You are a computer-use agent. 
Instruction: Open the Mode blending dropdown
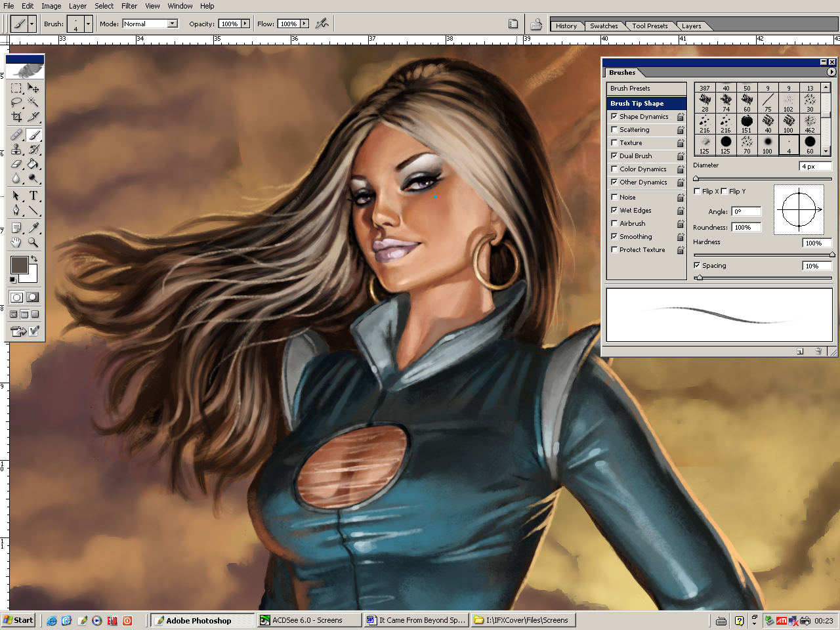[x=173, y=24]
